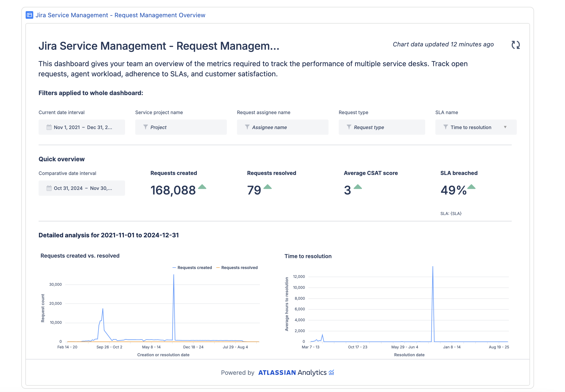The width and height of the screenshot is (565, 392).
Task: Click the up arrow beside 49% SLA breached
Action: click(471, 187)
